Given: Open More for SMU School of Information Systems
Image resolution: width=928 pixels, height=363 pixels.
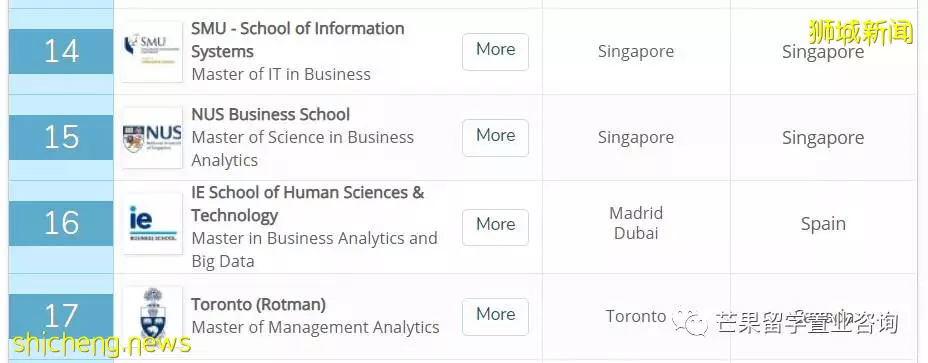Looking at the screenshot, I should [495, 52].
